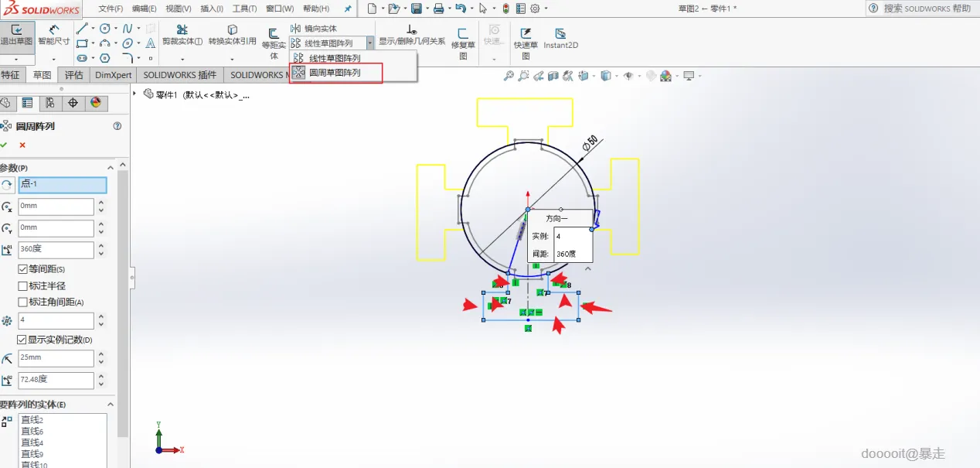This screenshot has width=980, height=468.
Task: Select 线性草图阵列 in the dropdown list
Action: point(335,58)
